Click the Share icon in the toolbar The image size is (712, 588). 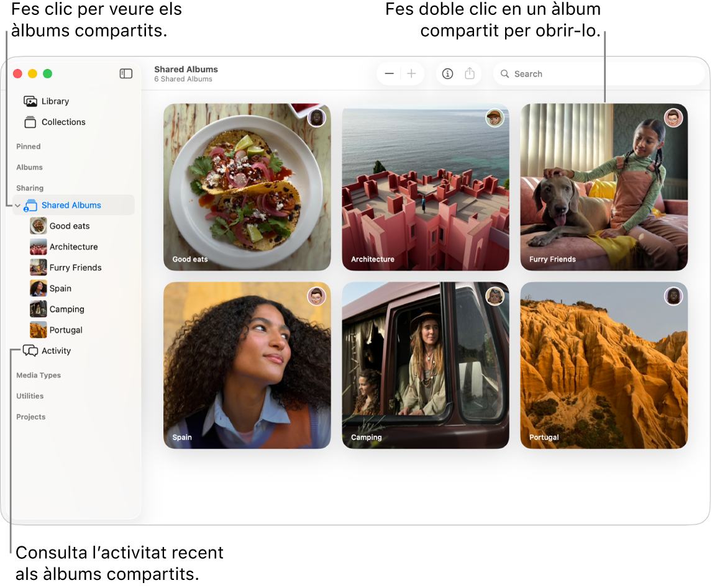click(x=470, y=73)
